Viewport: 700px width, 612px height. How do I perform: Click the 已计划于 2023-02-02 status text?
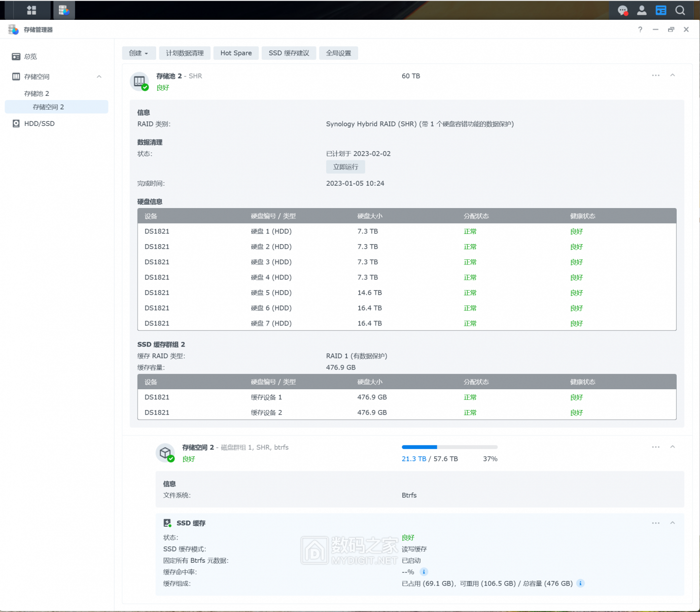tap(358, 154)
